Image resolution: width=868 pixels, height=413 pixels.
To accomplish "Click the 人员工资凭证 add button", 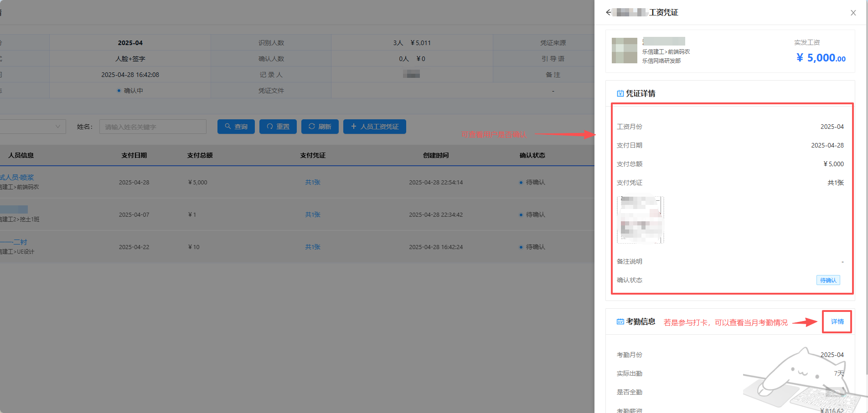I will point(374,127).
